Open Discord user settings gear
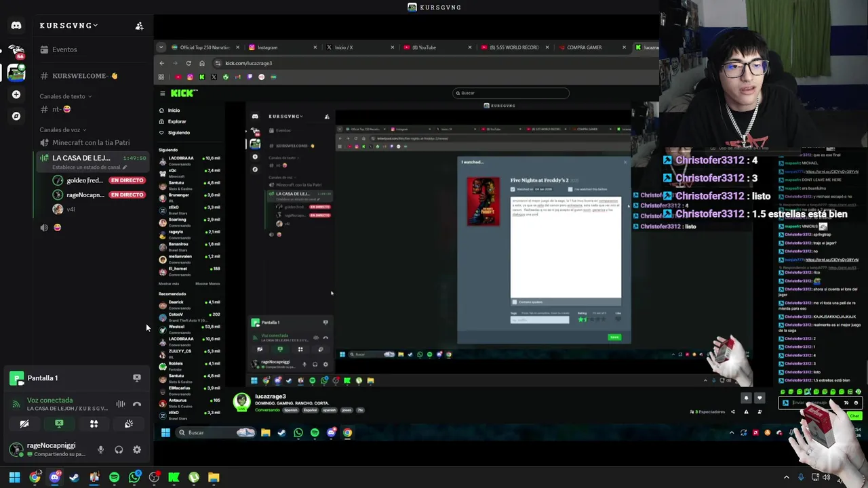 (137, 449)
